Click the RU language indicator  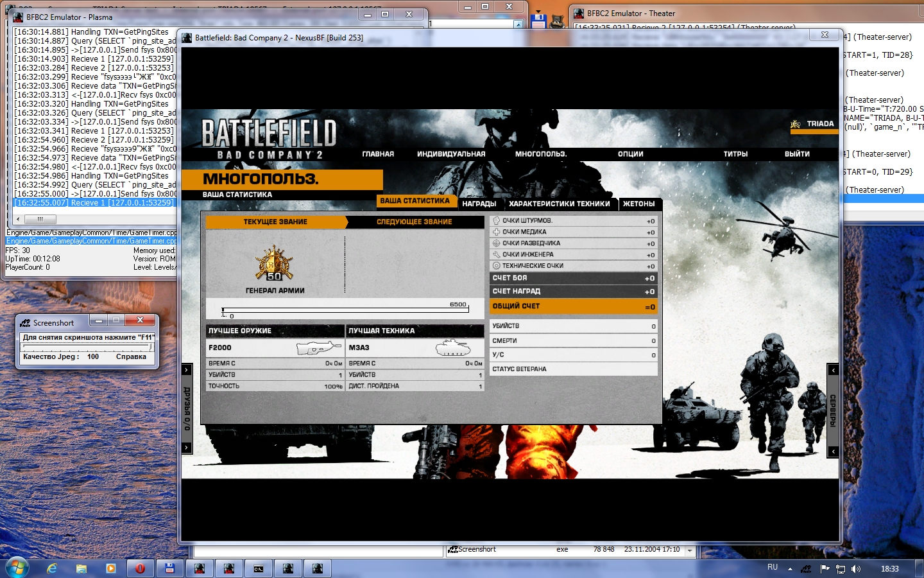click(773, 568)
